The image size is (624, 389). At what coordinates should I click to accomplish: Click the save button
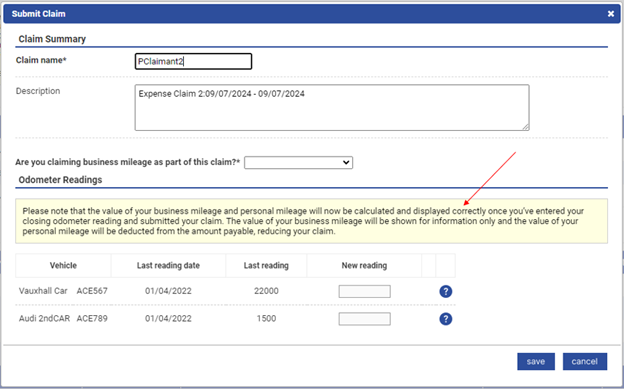coord(536,362)
